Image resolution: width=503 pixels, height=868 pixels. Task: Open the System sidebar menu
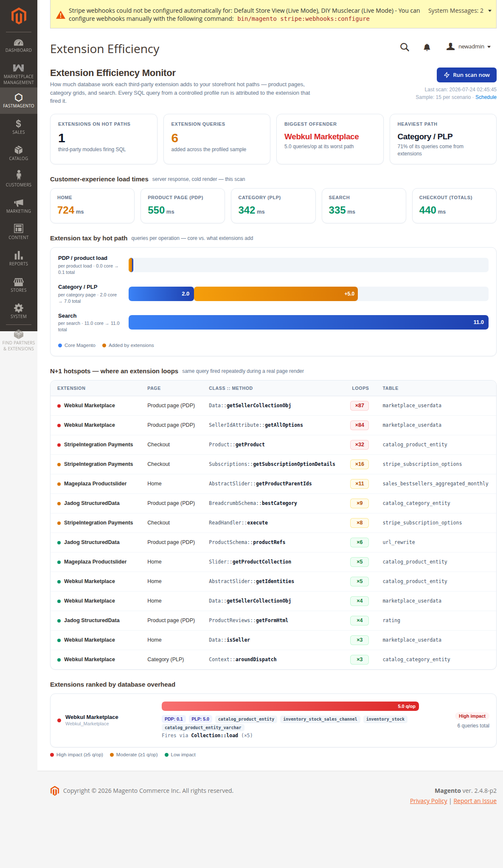click(x=19, y=311)
